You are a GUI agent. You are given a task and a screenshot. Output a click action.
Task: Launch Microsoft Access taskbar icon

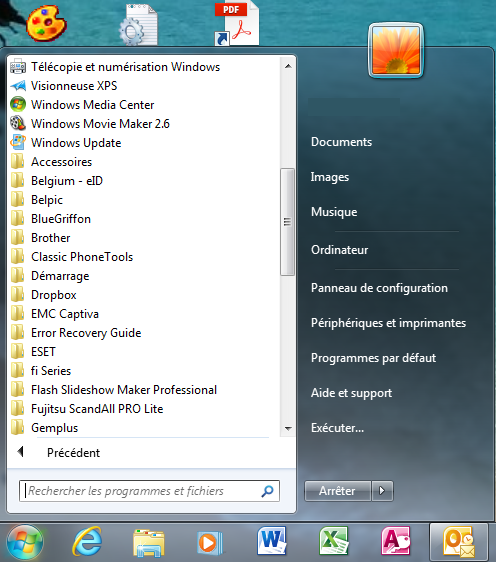click(x=395, y=541)
